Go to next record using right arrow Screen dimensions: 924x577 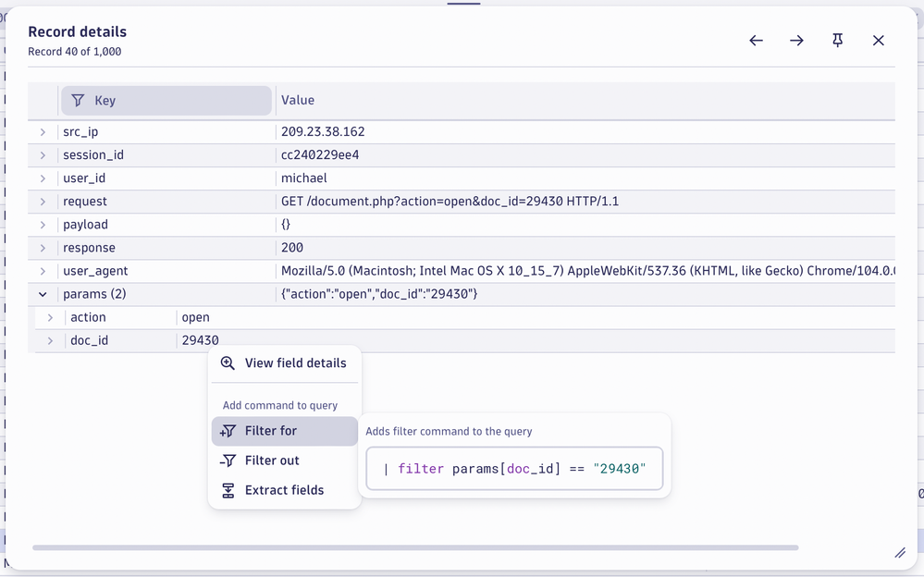point(796,41)
